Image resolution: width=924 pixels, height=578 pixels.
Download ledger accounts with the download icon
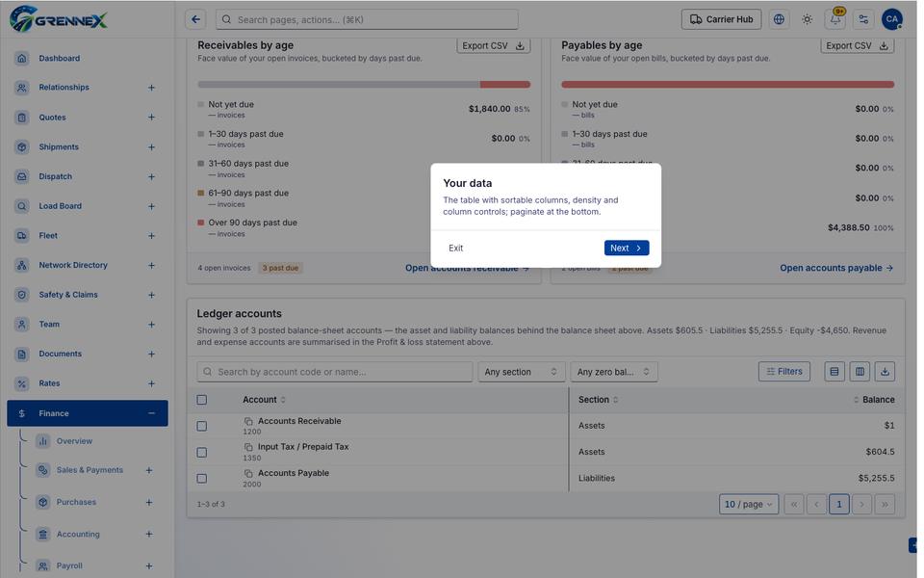point(885,372)
